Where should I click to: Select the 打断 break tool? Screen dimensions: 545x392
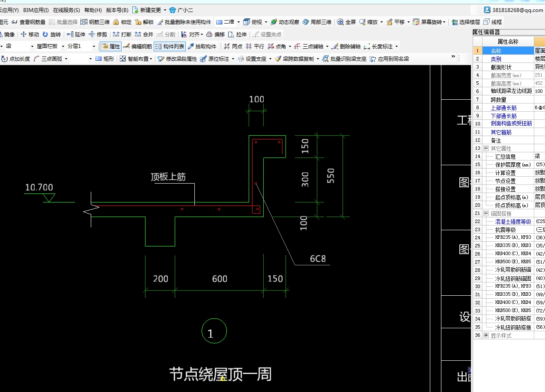click(122, 34)
